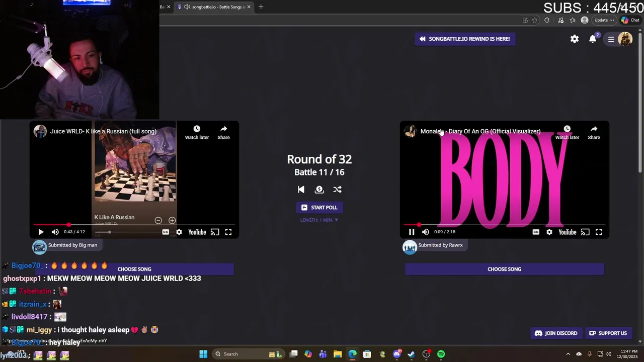The height and width of the screenshot is (362, 644).
Task: Open the hamburger menu
Action: (x=611, y=39)
